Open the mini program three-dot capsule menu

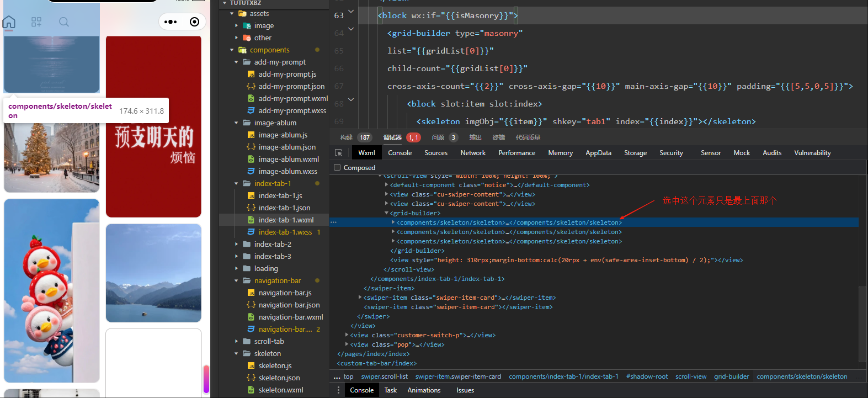tap(171, 22)
